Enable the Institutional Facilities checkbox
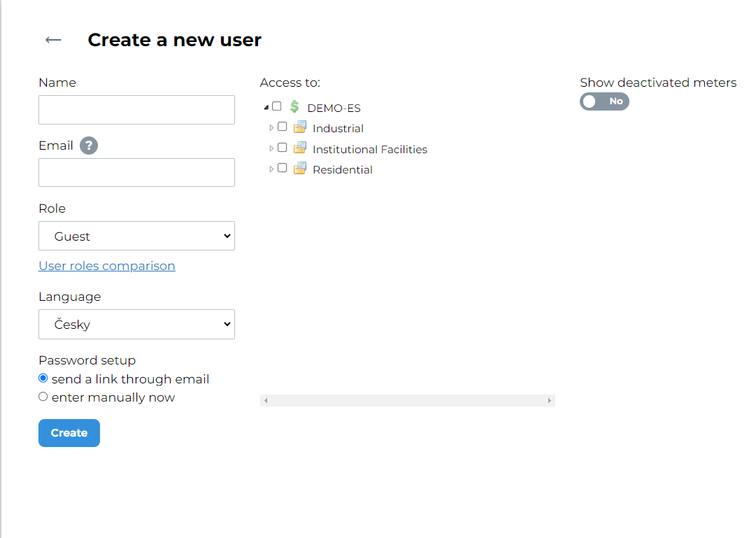Screen dimensions: 756x538 283,148
